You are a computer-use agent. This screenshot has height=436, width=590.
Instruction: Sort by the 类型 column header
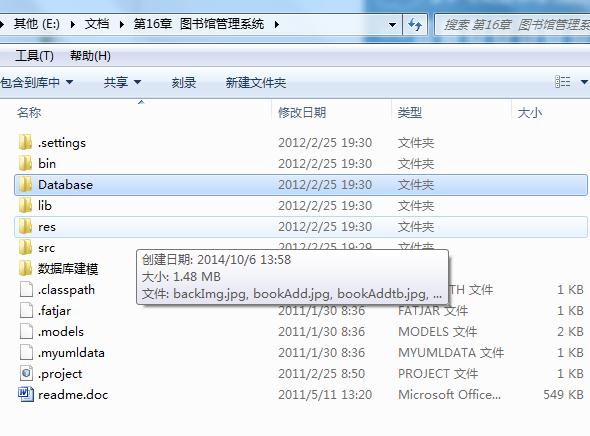click(409, 112)
